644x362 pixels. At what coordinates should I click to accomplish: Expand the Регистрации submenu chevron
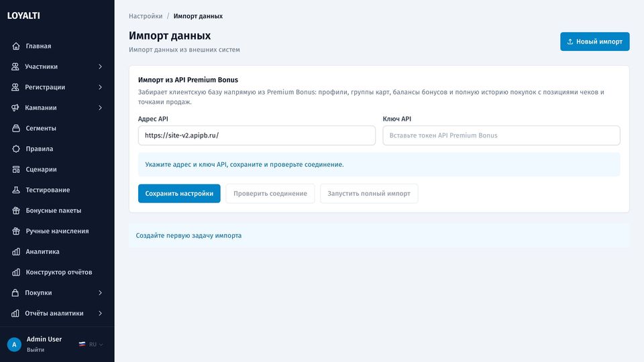point(100,87)
